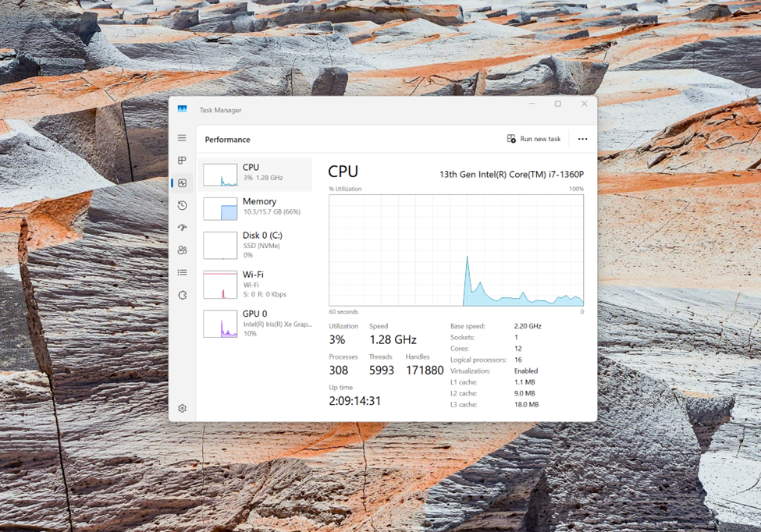Minimize the Task Manager window
The width and height of the screenshot is (761, 532).
coord(532,104)
